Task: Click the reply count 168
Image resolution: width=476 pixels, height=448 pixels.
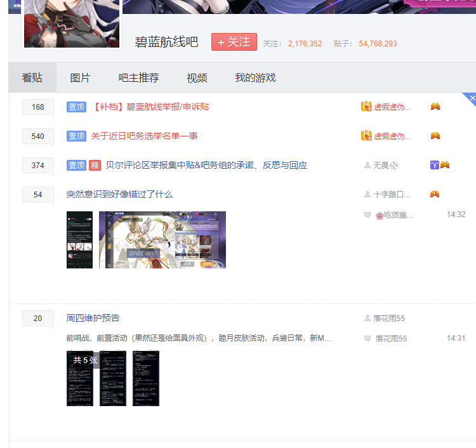Action: pyautogui.click(x=38, y=107)
